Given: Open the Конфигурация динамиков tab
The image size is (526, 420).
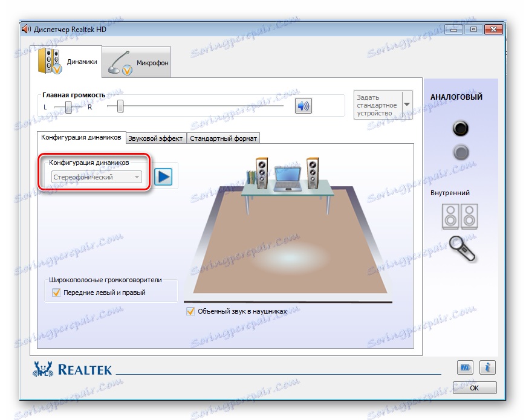Looking at the screenshot, I should click(81, 137).
